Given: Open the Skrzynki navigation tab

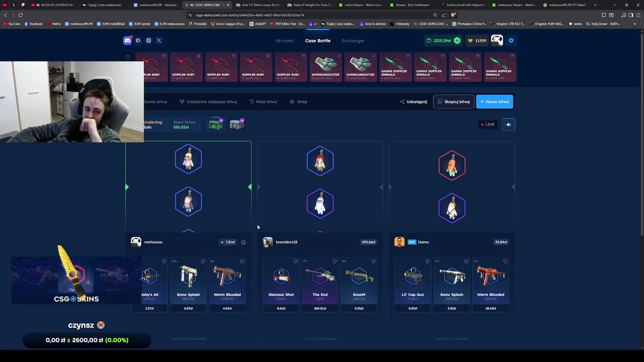Looking at the screenshot, I should pyautogui.click(x=284, y=40).
